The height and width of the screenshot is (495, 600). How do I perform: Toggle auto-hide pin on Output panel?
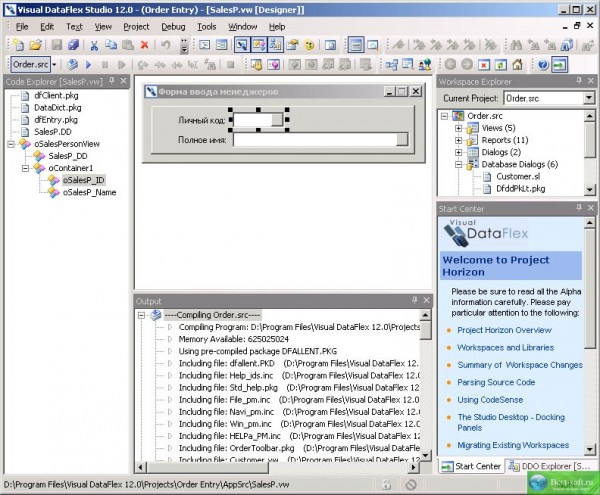point(413,300)
